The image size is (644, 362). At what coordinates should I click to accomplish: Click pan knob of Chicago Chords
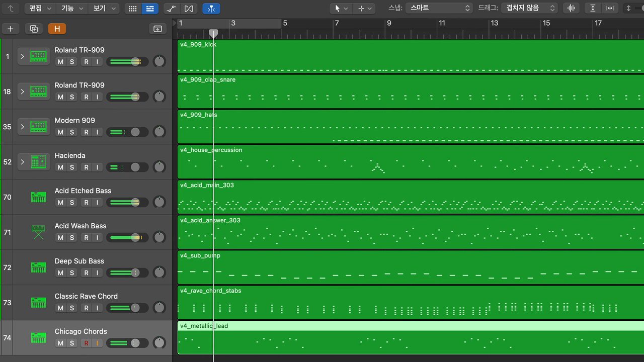pyautogui.click(x=159, y=343)
